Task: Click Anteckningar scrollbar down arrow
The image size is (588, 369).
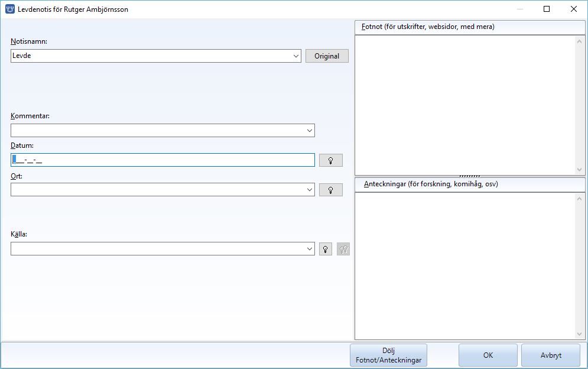Action: click(x=579, y=334)
